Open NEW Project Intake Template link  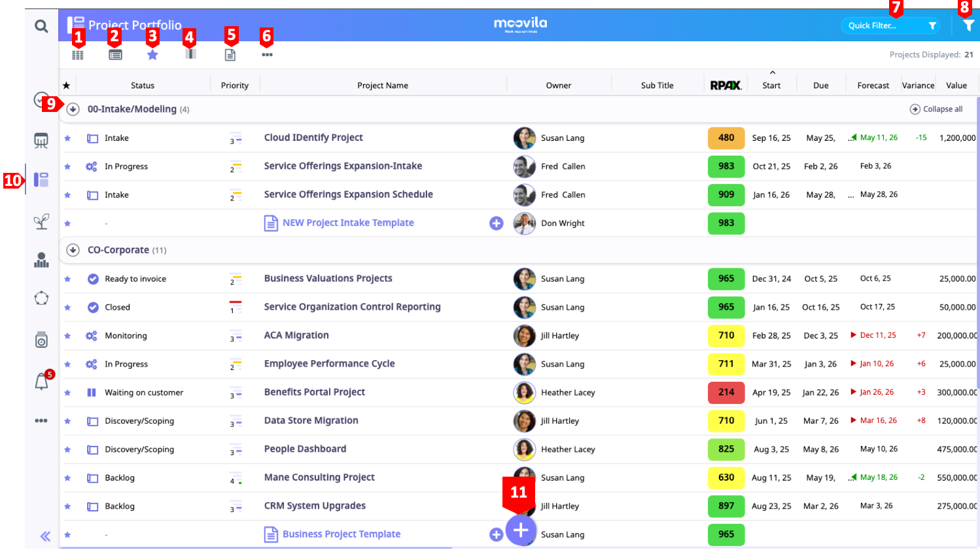coord(347,223)
